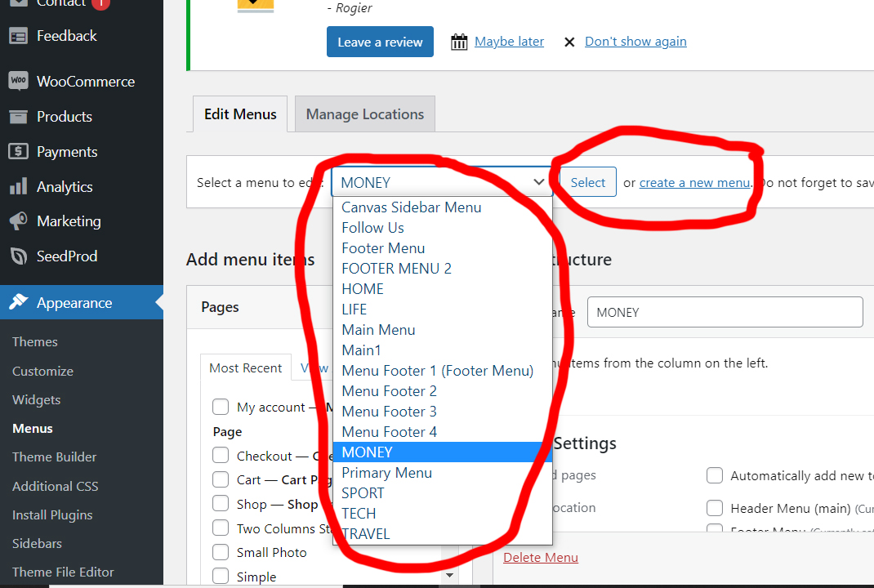Click the Leave a review button
874x588 pixels.
point(380,42)
